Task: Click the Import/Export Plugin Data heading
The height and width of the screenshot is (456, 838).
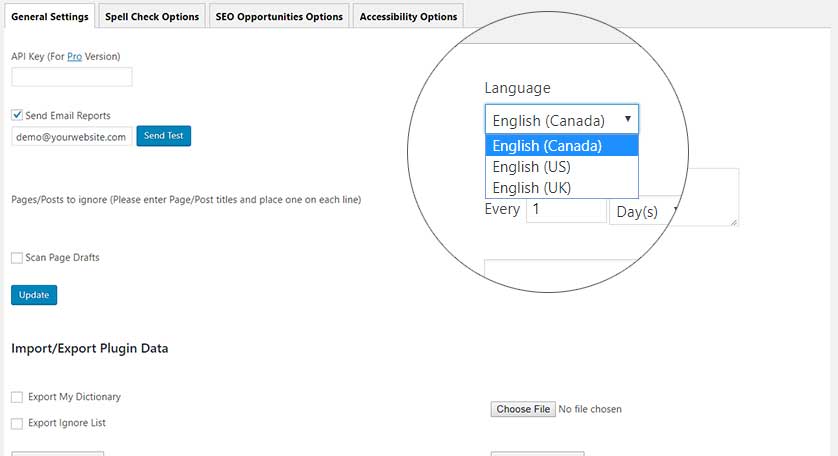Action: click(x=90, y=349)
